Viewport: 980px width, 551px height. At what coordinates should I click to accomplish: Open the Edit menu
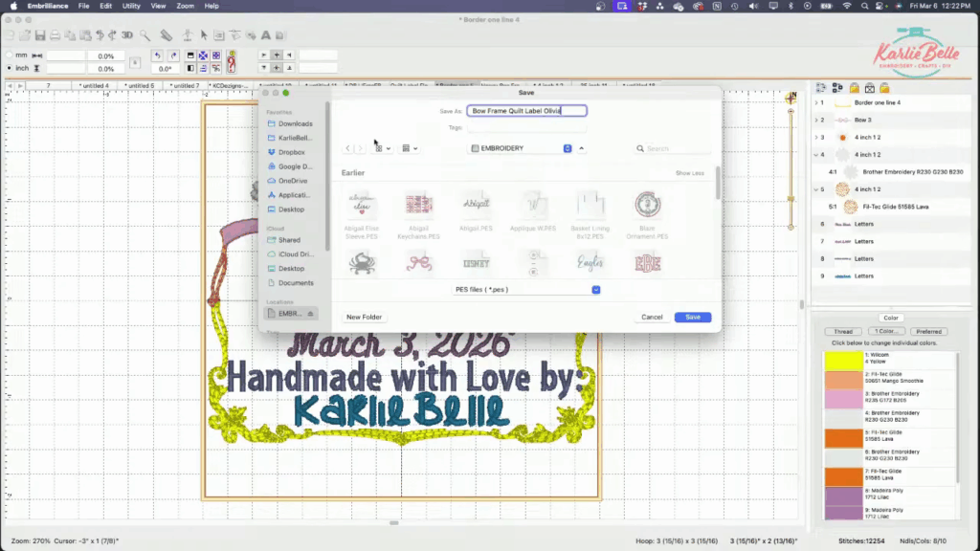[x=105, y=7]
